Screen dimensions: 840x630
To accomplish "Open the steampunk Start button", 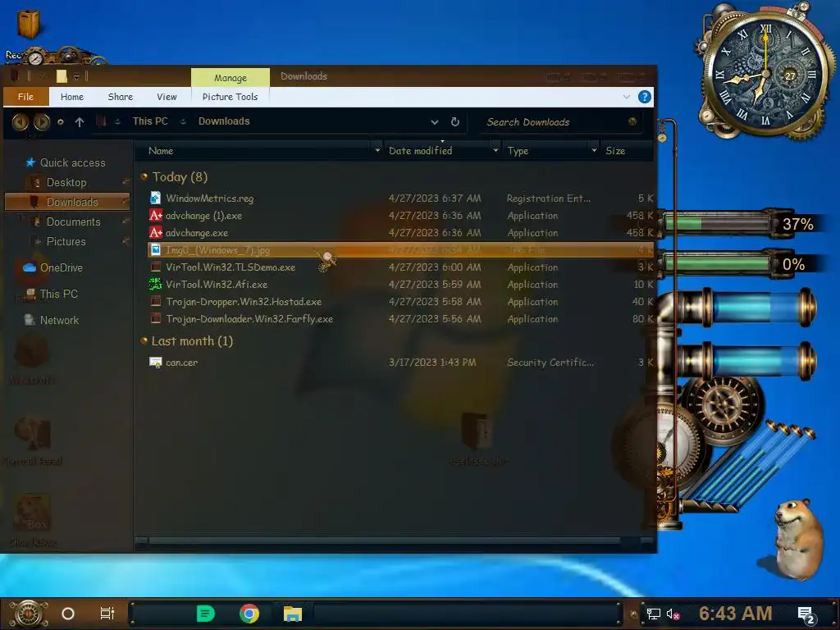I will pyautogui.click(x=28, y=614).
